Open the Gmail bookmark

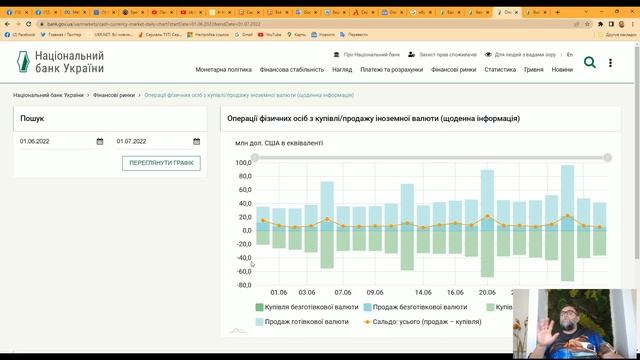click(x=244, y=35)
